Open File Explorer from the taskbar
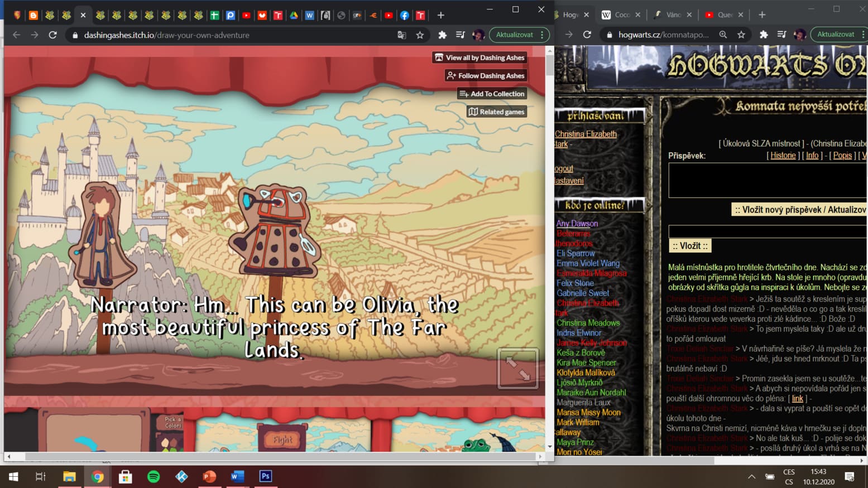Image resolution: width=868 pixels, height=488 pixels. pos(69,476)
